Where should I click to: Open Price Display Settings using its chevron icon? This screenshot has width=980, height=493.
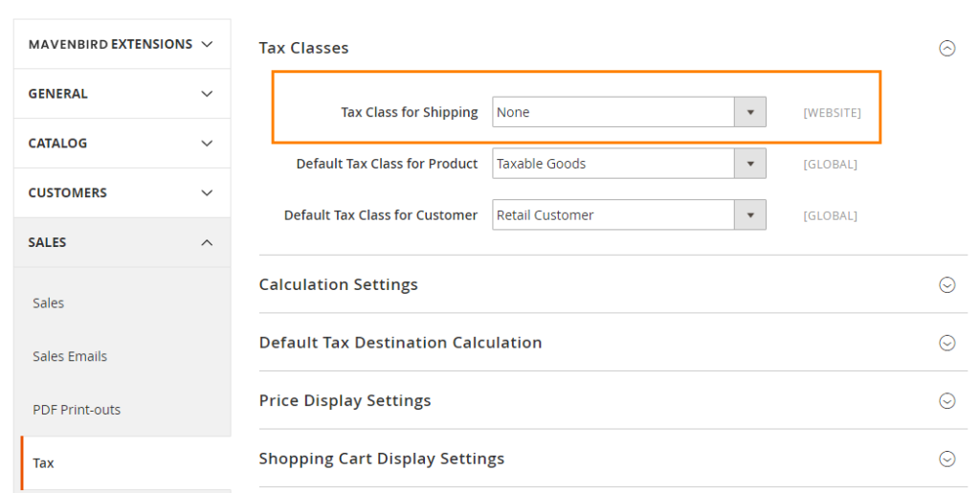[x=947, y=401]
